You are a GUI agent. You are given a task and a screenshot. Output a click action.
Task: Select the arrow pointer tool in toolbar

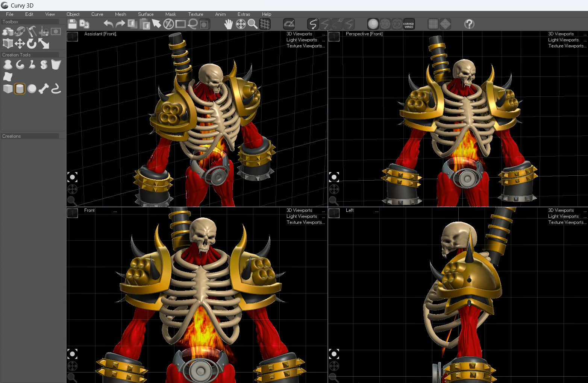coord(156,24)
